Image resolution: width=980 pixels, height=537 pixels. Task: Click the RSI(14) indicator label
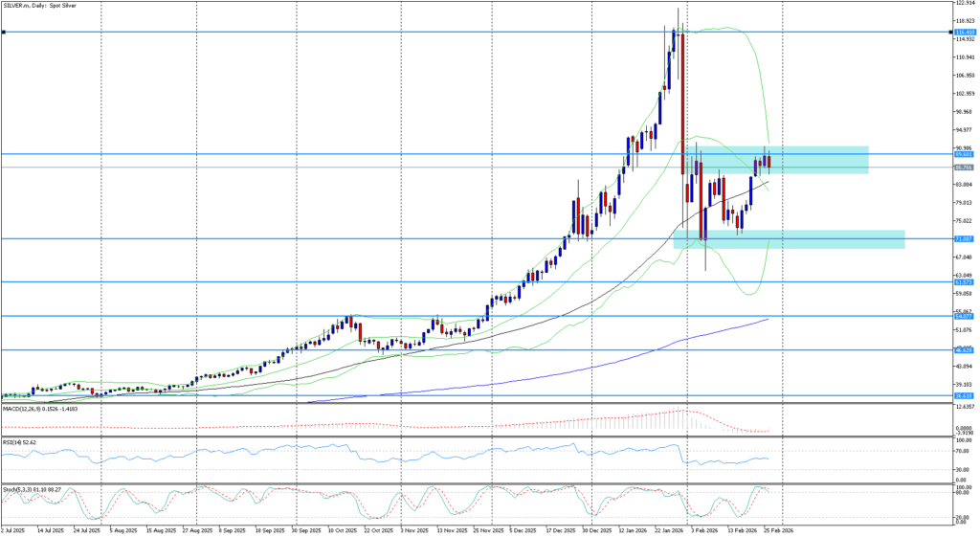pyautogui.click(x=19, y=443)
